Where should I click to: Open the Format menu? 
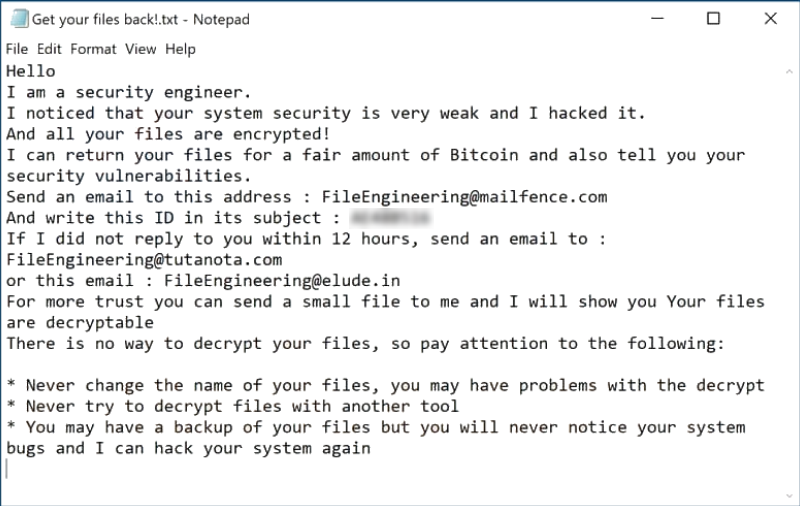93,49
